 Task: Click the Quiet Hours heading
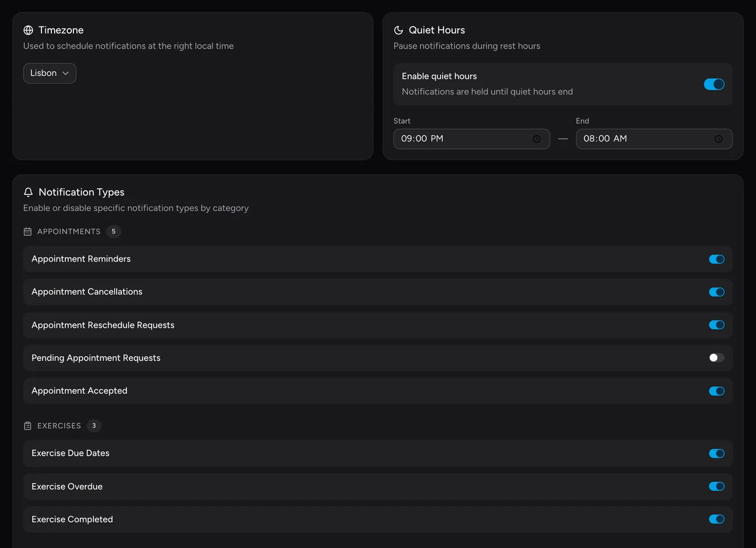point(437,30)
